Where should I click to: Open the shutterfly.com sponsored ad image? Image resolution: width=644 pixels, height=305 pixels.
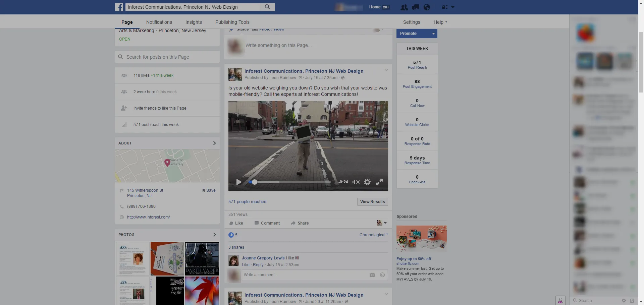pyautogui.click(x=422, y=239)
